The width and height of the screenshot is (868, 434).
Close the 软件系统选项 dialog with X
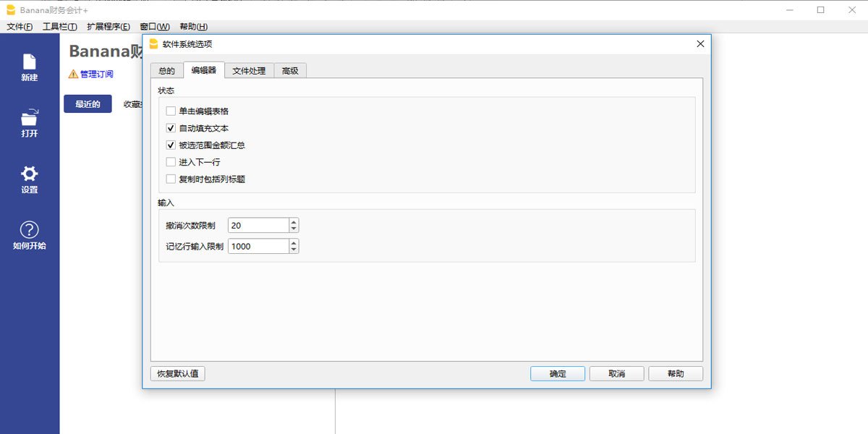[x=699, y=44]
